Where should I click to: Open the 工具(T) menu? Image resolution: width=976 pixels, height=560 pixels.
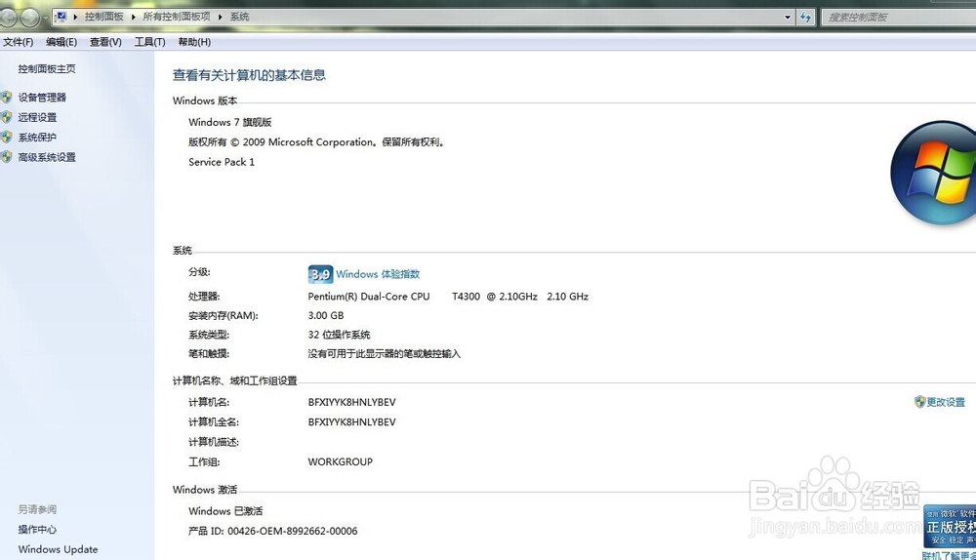[x=150, y=42]
